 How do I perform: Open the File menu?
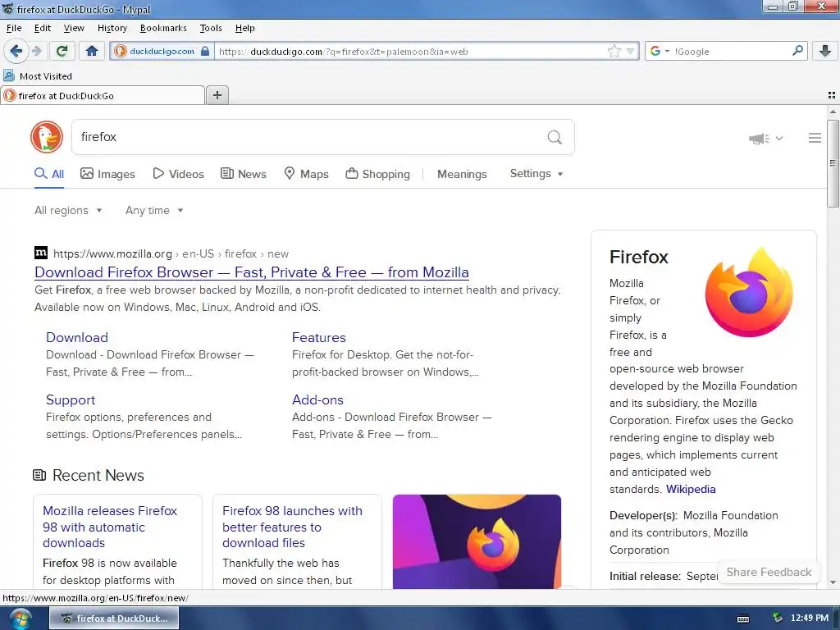(14, 28)
